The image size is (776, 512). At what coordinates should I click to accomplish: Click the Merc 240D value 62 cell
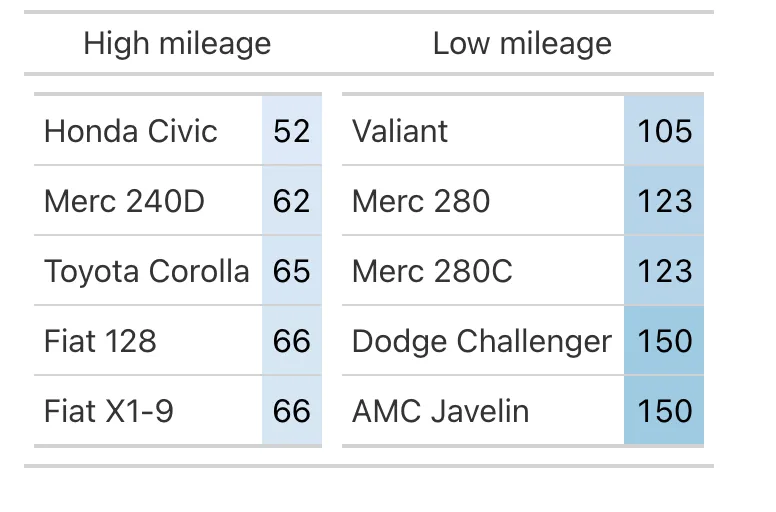pos(292,201)
